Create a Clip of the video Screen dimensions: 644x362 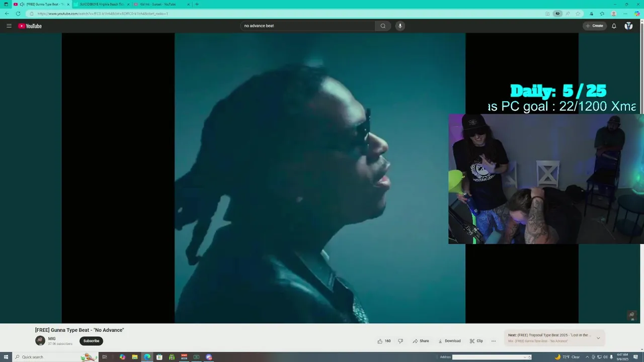[476, 341]
